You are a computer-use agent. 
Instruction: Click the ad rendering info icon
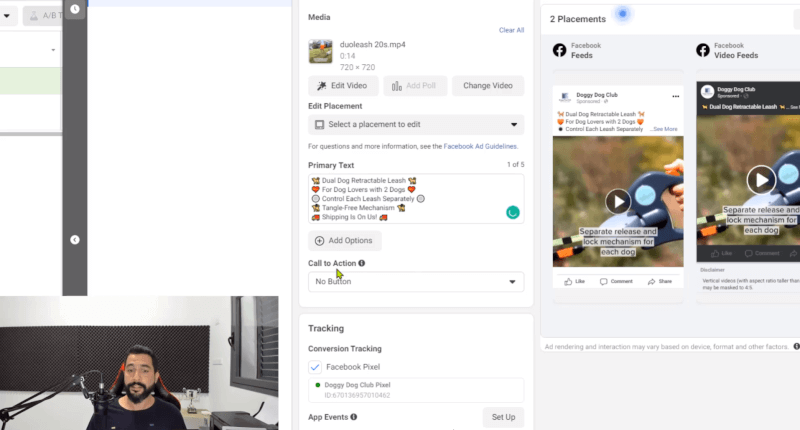pos(796,346)
